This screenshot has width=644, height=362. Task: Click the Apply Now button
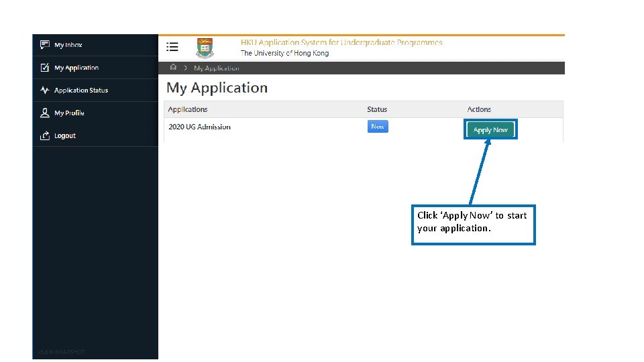click(490, 129)
